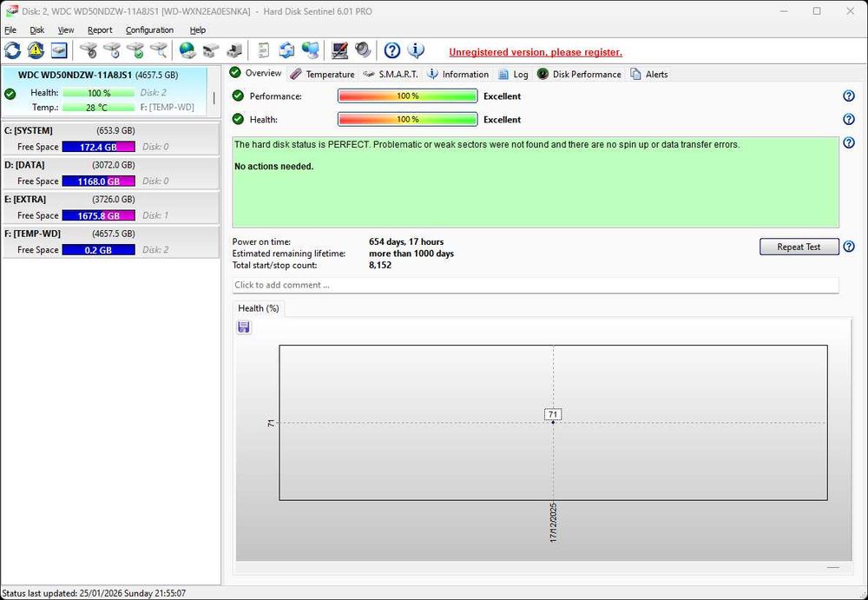Switch to the Temperature tab
The height and width of the screenshot is (600, 868).
coord(323,74)
